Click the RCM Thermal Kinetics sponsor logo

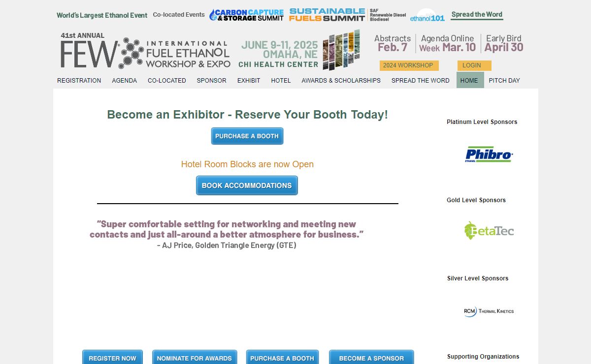pos(489,311)
